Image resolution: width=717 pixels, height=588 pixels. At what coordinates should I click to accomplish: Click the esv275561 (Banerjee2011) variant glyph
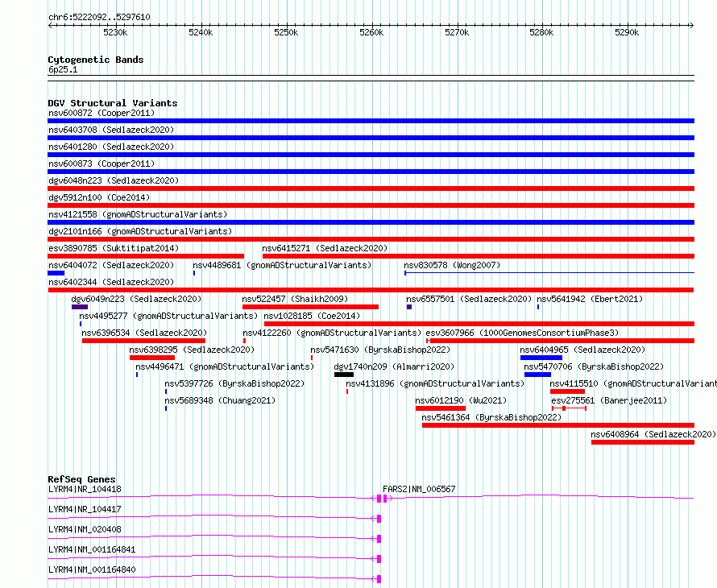click(x=569, y=408)
